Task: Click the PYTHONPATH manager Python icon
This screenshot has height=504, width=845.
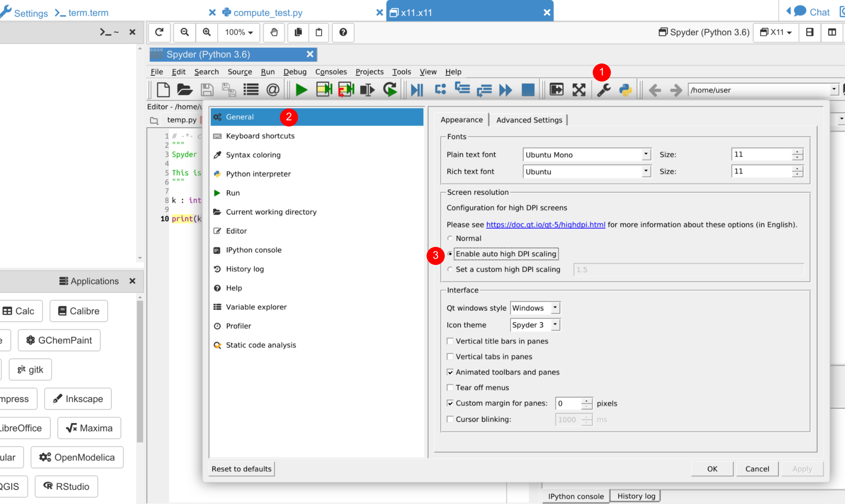Action: click(x=625, y=89)
